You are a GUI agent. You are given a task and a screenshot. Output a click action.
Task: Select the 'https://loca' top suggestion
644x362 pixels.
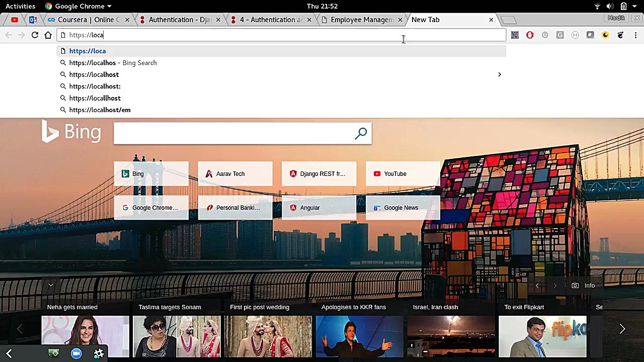coord(282,51)
